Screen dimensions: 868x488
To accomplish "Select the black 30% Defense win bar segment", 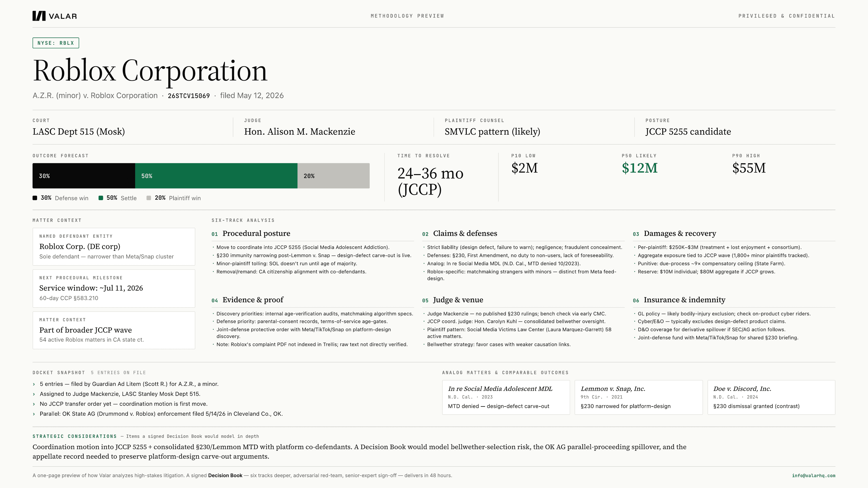I will click(x=84, y=176).
